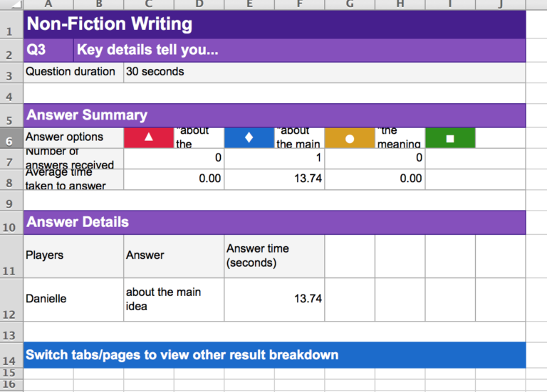Click the Answer Details section header
The height and width of the screenshot is (392, 547).
click(274, 223)
